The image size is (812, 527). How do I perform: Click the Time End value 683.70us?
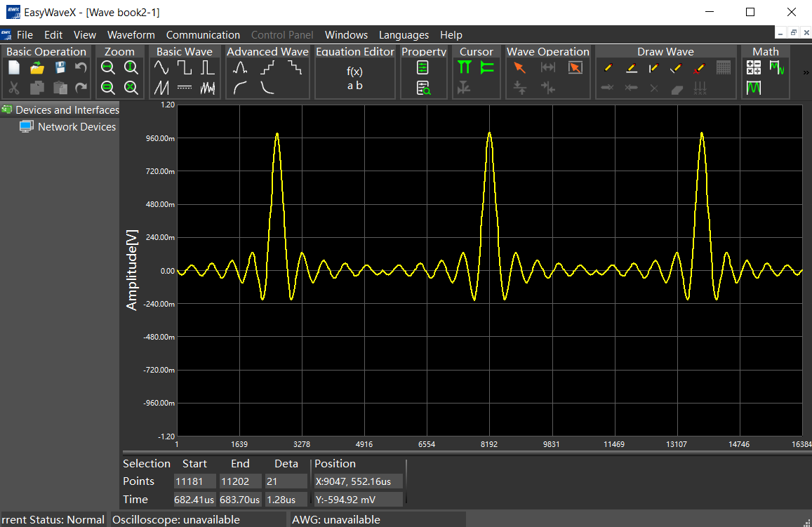[x=240, y=500]
